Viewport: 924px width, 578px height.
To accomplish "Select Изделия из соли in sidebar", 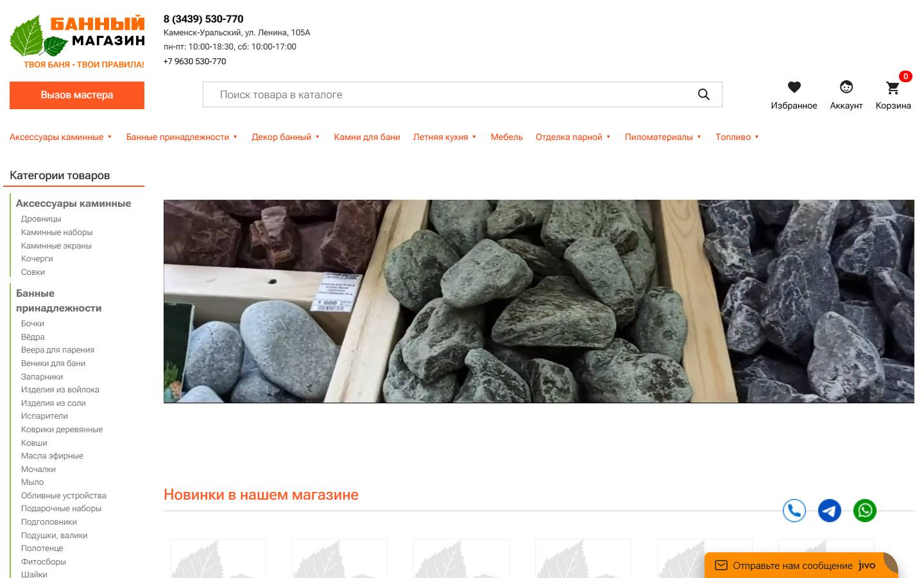I will [53, 403].
